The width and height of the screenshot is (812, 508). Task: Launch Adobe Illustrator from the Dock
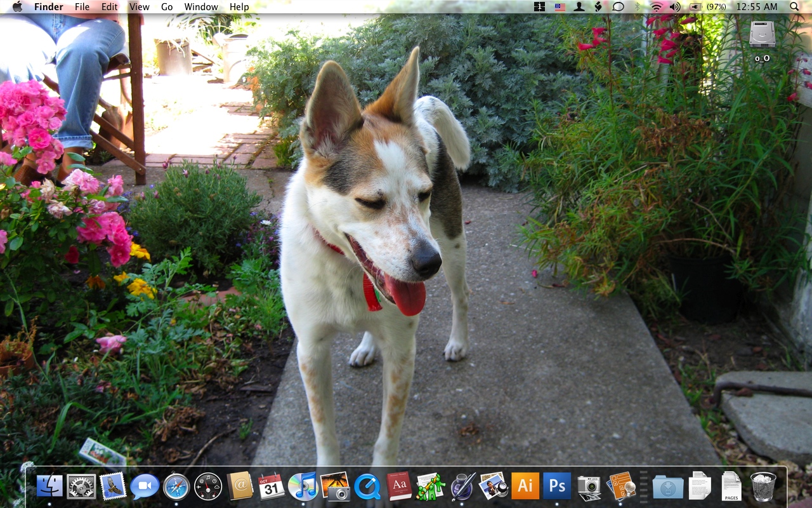[525, 486]
